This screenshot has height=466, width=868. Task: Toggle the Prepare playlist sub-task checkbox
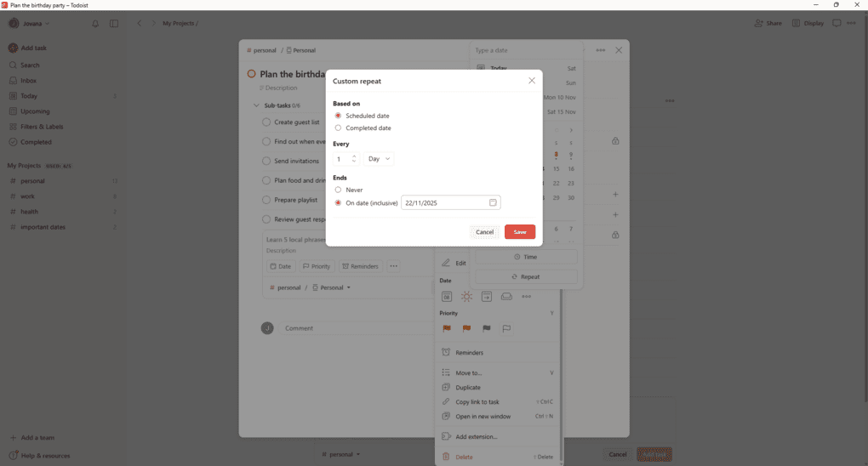[x=266, y=200]
